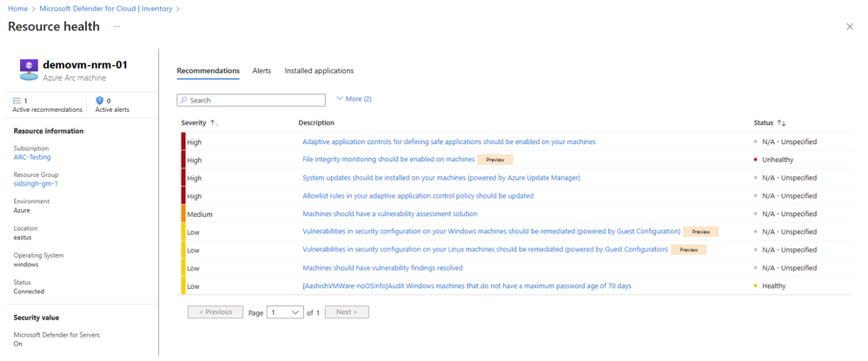
Task: Click the Medium severity cell
Action: [200, 214]
